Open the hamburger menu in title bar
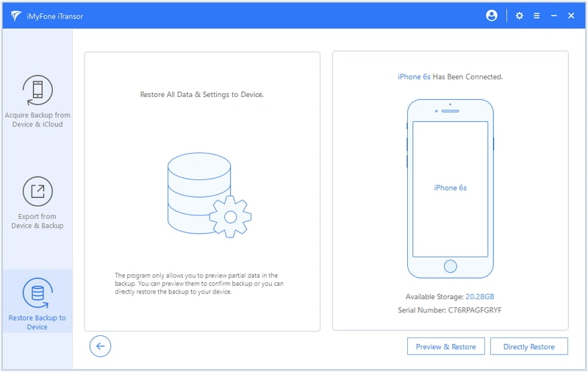The height and width of the screenshot is (372, 588). 537,15
